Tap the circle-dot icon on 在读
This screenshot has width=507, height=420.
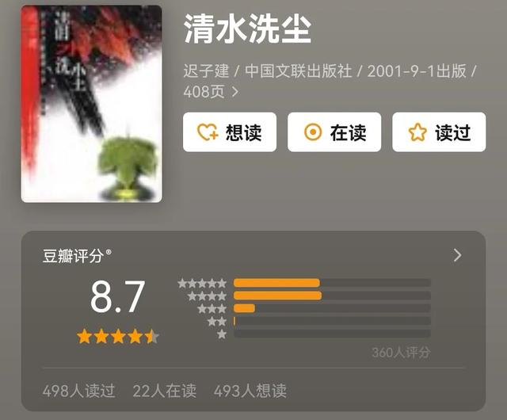313,132
